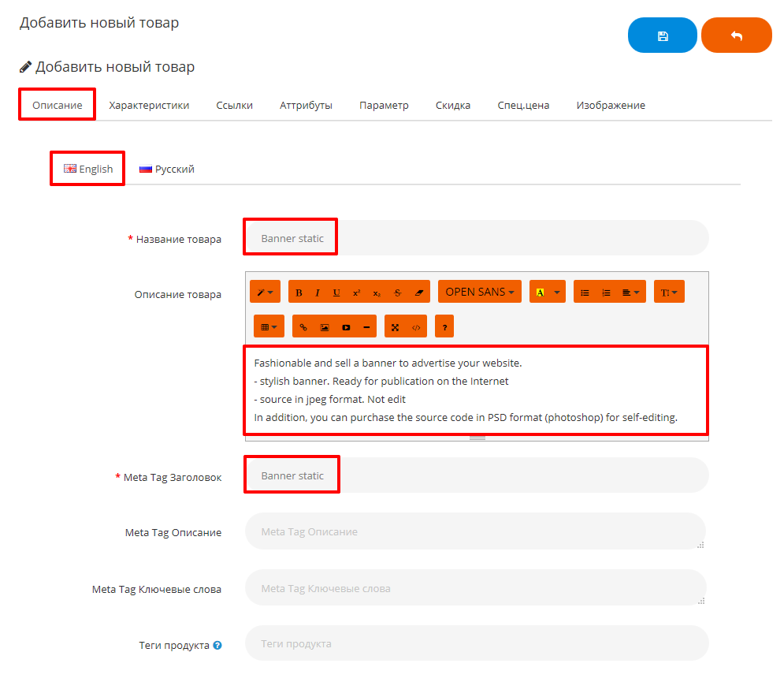The height and width of the screenshot is (682, 784).
Task: Open the editor help button
Action: pos(444,326)
